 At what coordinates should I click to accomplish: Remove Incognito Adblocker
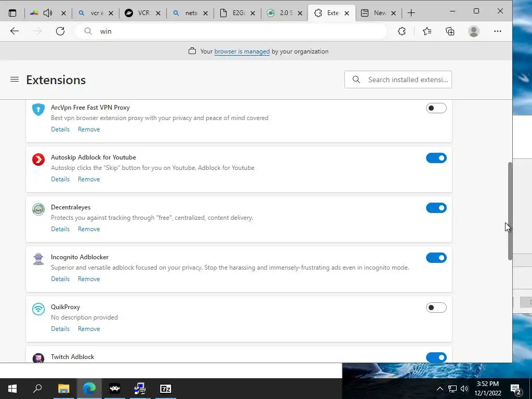tap(89, 279)
